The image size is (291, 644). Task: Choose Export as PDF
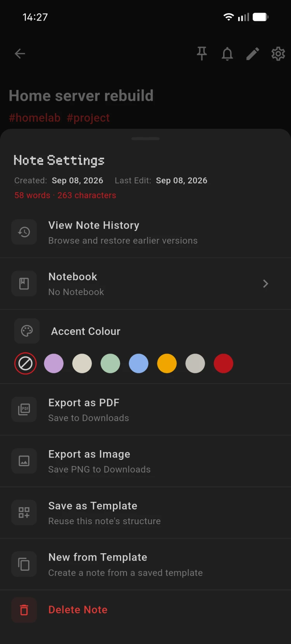tap(145, 409)
